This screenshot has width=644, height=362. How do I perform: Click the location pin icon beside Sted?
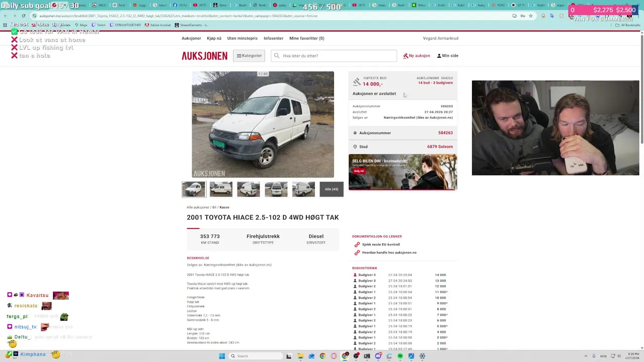[x=355, y=147]
